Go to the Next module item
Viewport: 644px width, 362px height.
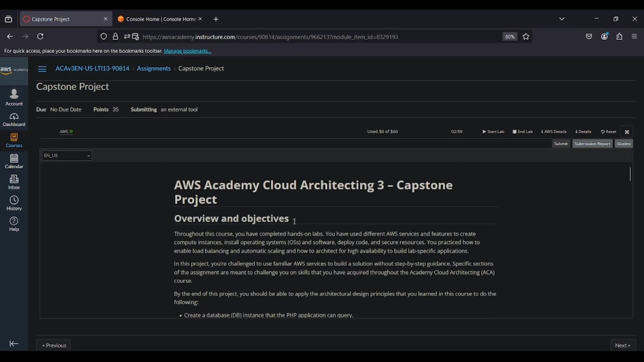623,345
